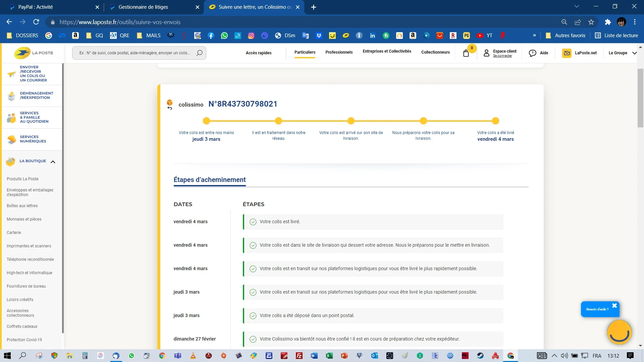644x362 pixels.
Task: Switch to the Gestionnaire de litiges tab
Action: pyautogui.click(x=143, y=7)
